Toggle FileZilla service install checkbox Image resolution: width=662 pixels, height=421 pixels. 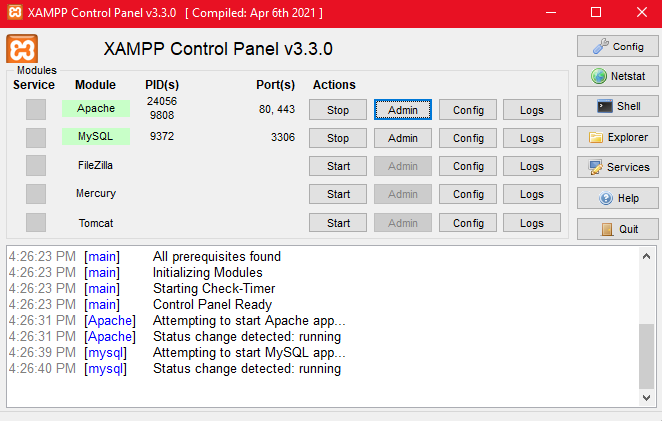(36, 166)
